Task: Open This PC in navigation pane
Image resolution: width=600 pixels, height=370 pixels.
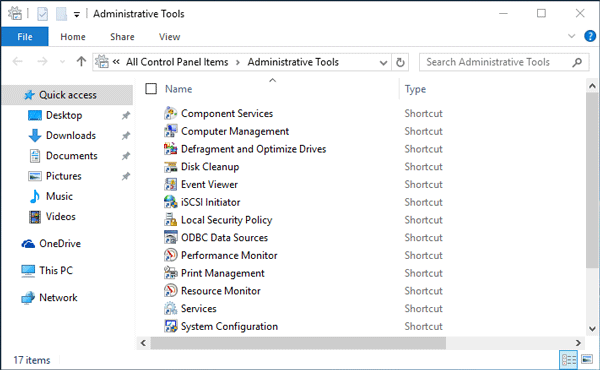Action: click(x=55, y=271)
